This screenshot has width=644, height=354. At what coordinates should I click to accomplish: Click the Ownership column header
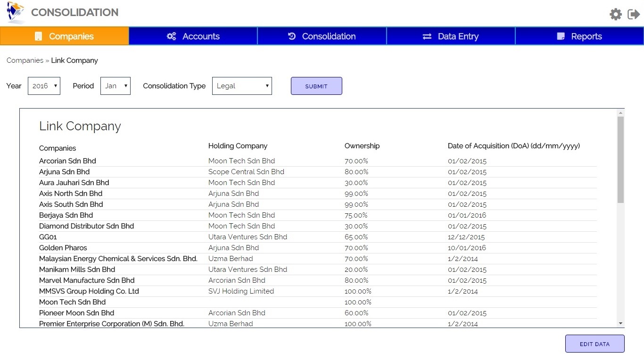click(x=362, y=146)
